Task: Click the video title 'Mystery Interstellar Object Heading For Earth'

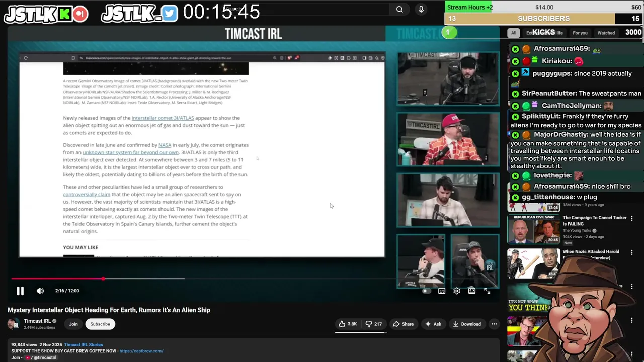Action: [109, 310]
